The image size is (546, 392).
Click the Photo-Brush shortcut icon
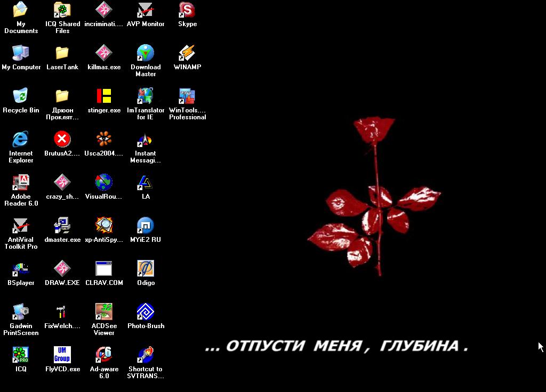(x=146, y=312)
